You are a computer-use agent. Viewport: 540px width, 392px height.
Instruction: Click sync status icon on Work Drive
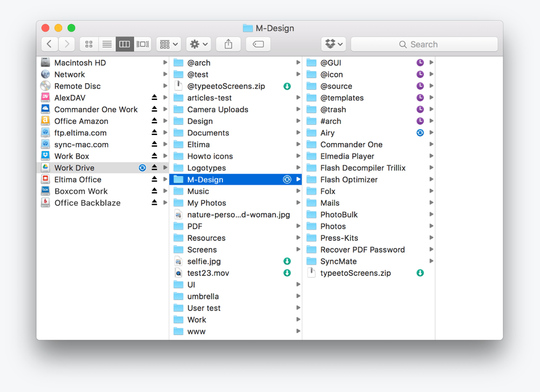coord(142,168)
